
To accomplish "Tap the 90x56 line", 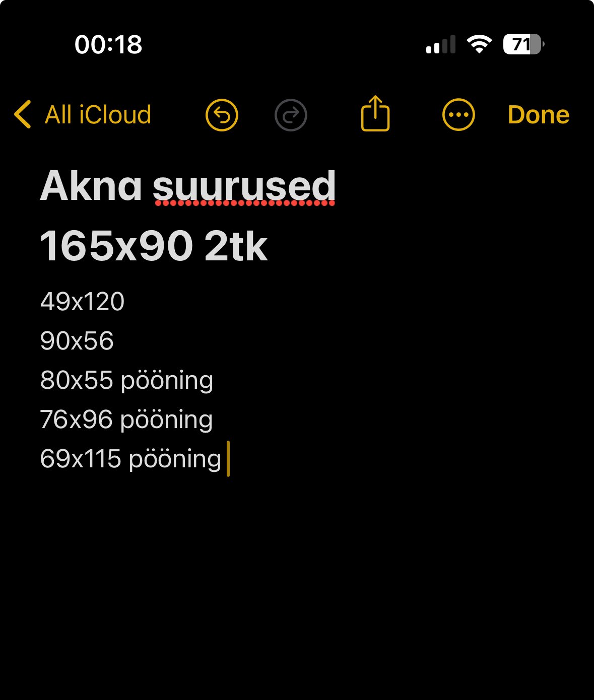I will pyautogui.click(x=77, y=341).
